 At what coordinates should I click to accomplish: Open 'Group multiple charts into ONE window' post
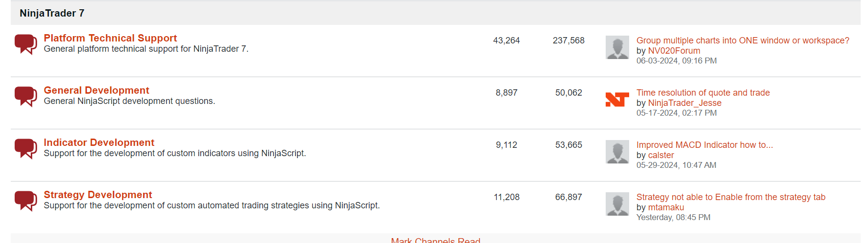coord(742,40)
